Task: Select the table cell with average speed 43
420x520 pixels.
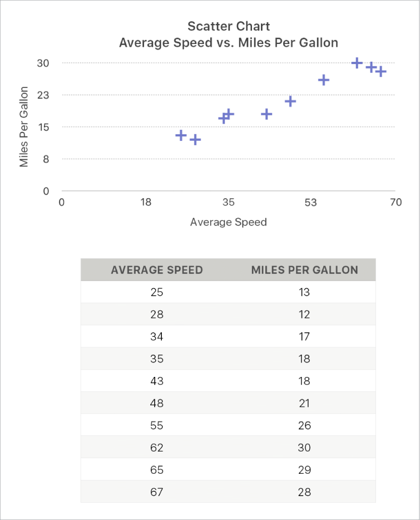Action: 157,381
